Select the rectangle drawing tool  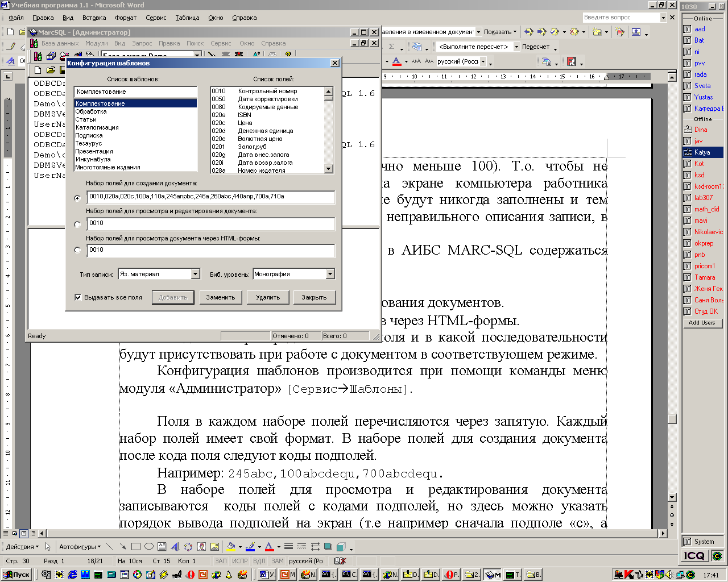tap(136, 547)
